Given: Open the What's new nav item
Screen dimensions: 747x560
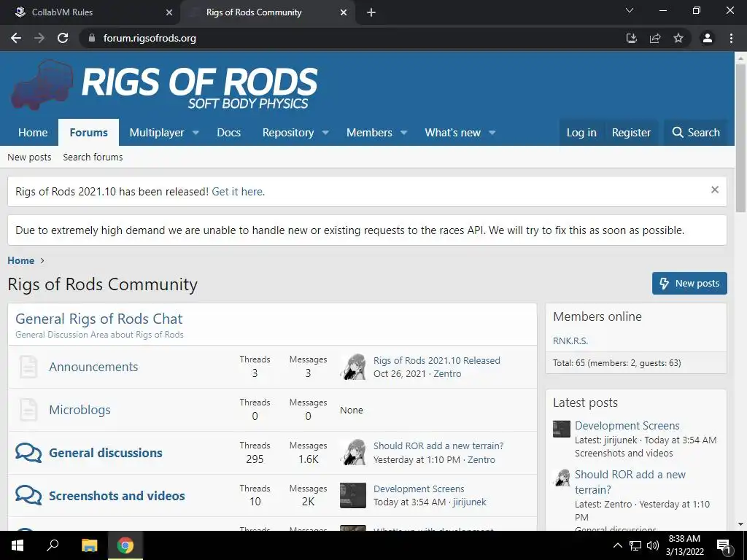Looking at the screenshot, I should (x=452, y=133).
